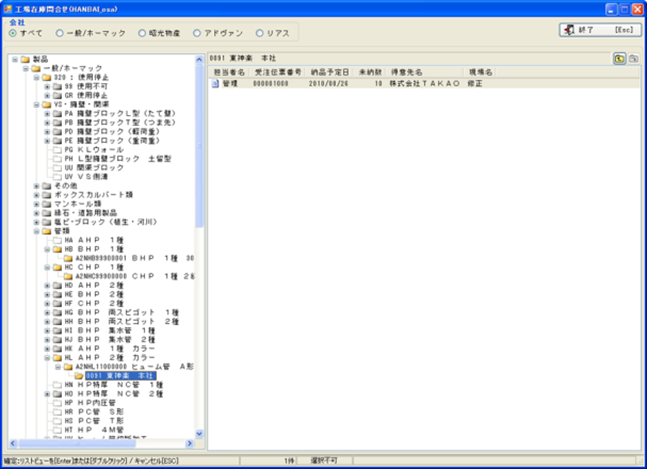647x469 pixels.
Task: Select the 一般/ホーマック radio button
Action: (x=59, y=33)
